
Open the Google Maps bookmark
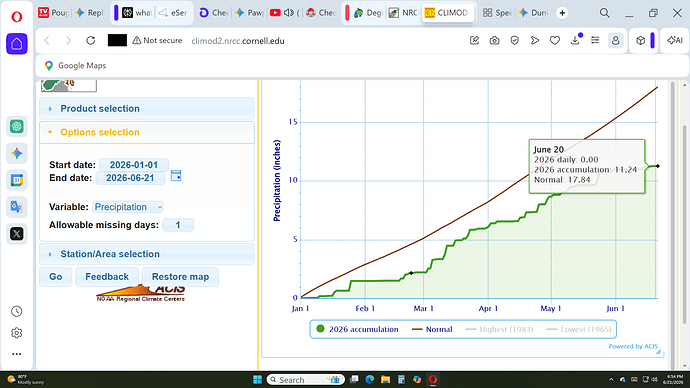(x=75, y=66)
